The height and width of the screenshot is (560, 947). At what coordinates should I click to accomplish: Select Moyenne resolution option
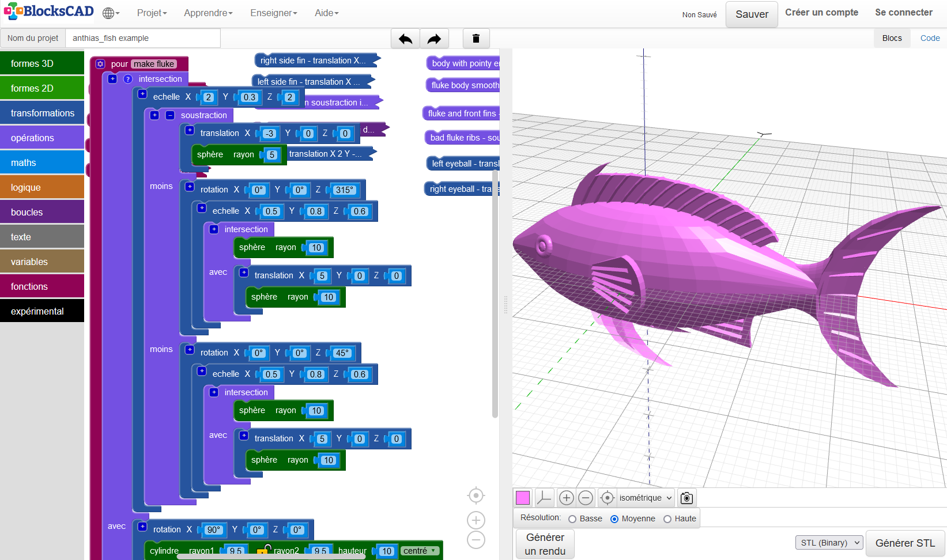pos(614,519)
